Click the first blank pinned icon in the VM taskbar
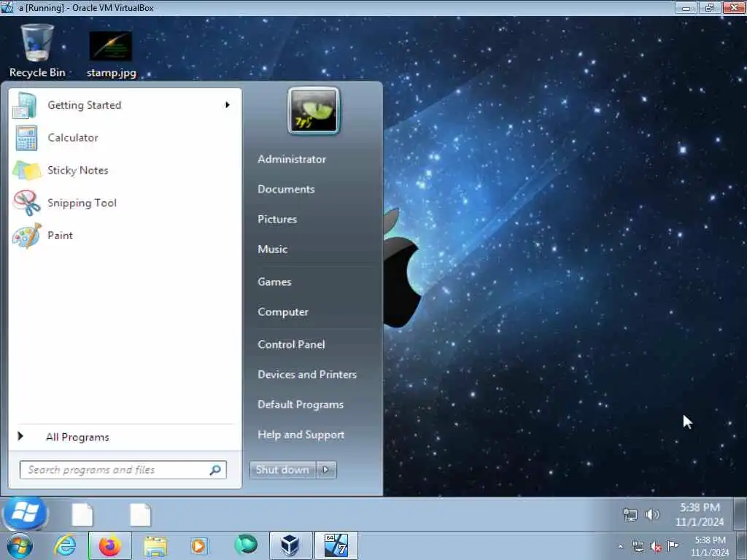 [82, 515]
